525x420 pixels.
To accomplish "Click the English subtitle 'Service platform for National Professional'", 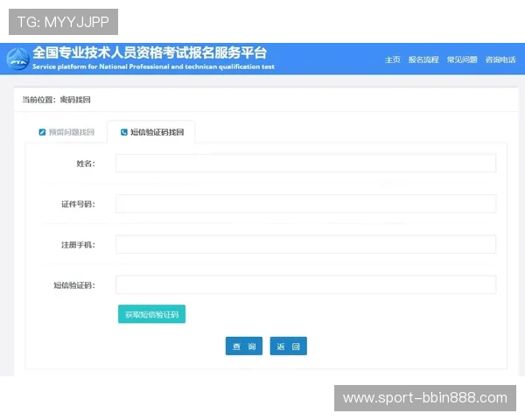I will 153,66.
